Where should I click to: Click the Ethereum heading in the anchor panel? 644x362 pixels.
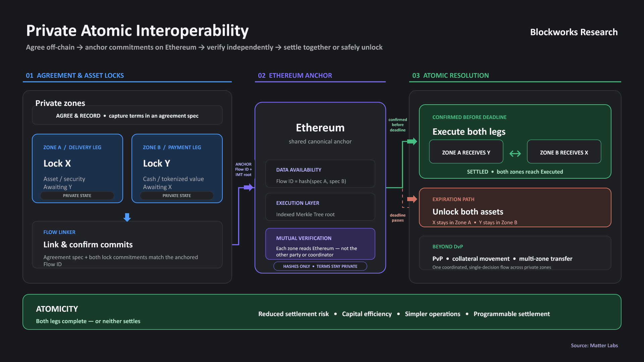coord(320,128)
